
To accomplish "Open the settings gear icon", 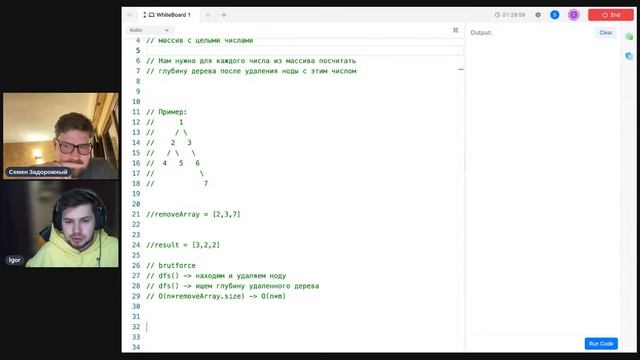I will (538, 15).
